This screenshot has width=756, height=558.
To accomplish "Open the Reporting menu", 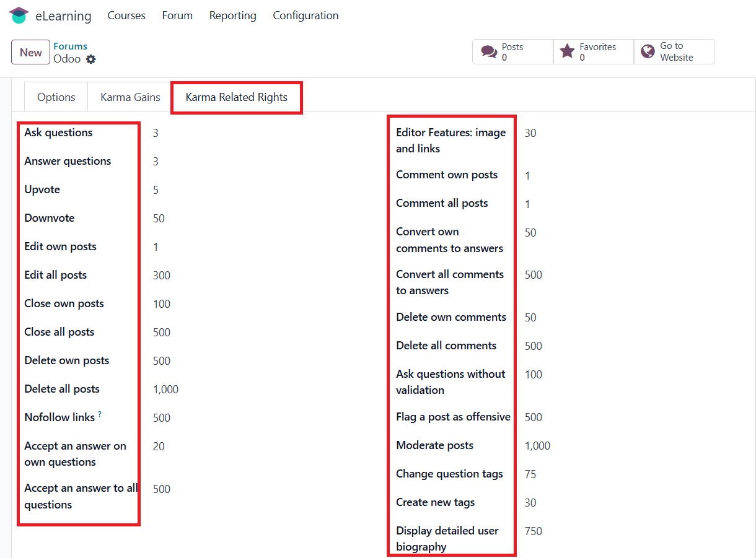I will [232, 15].
